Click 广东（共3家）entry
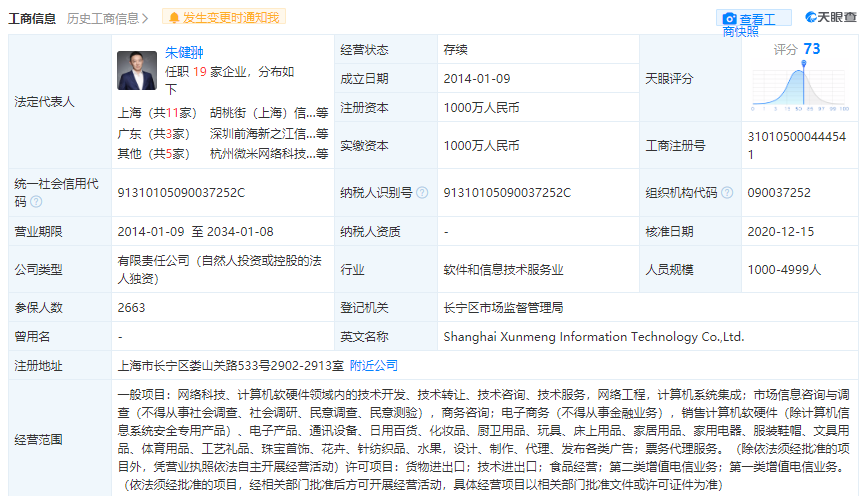The height and width of the screenshot is (496, 861). [153, 134]
